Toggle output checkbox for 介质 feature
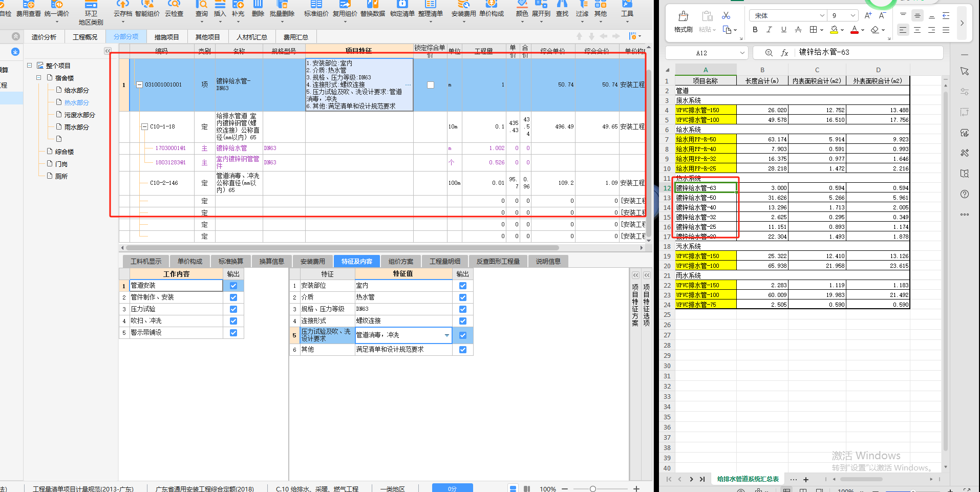This screenshot has width=980, height=492. pyautogui.click(x=463, y=297)
